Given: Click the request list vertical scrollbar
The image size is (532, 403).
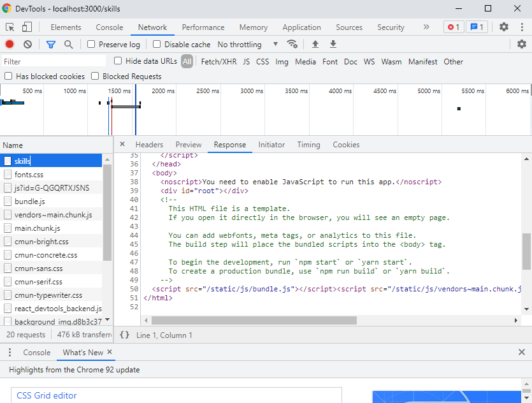Looking at the screenshot, I should 107,212.
